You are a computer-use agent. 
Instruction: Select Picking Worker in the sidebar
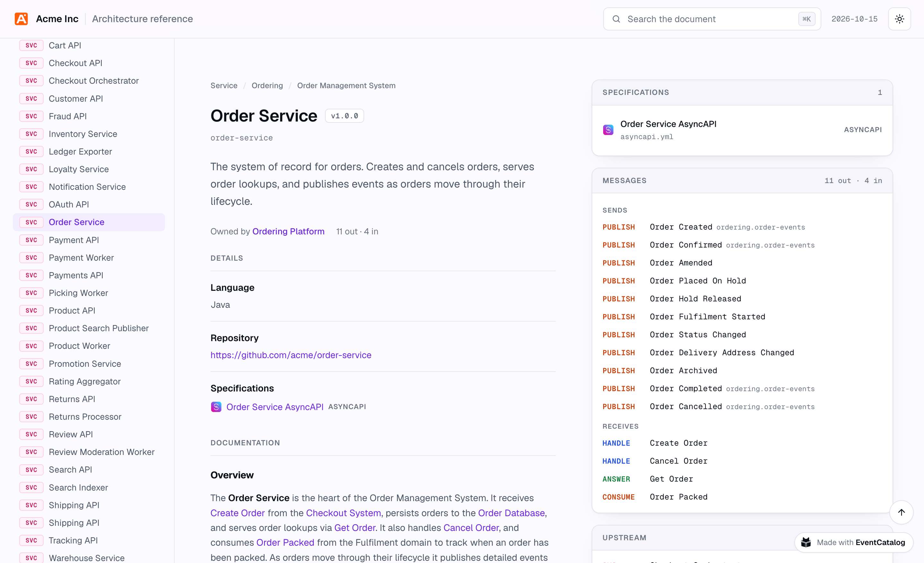coord(89,293)
